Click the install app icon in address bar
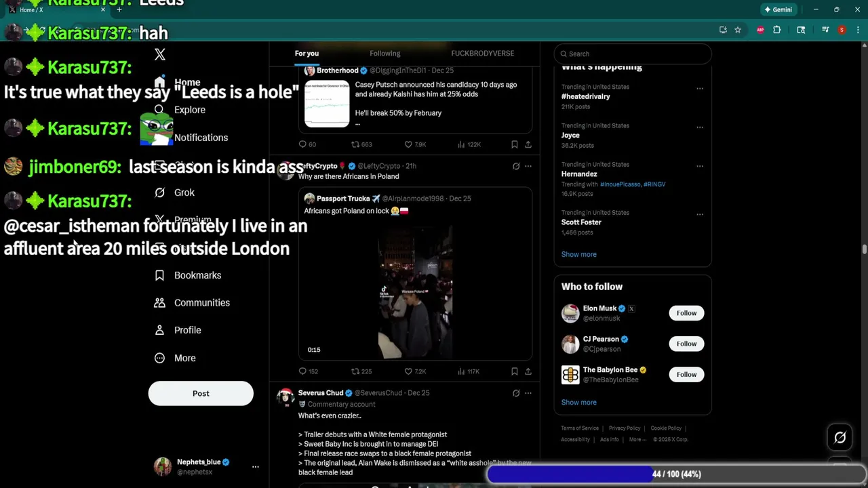868x488 pixels. tap(723, 30)
